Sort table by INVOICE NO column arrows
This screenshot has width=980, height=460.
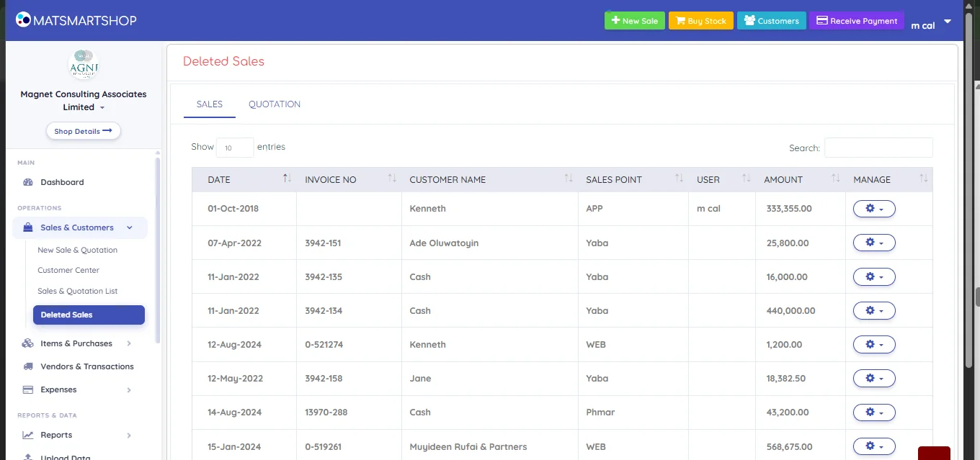[x=392, y=179]
